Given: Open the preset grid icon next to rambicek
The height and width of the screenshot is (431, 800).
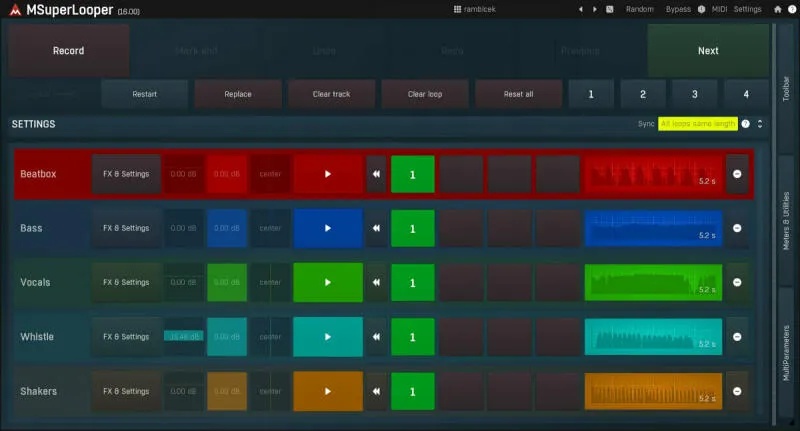Looking at the screenshot, I should pos(457,9).
